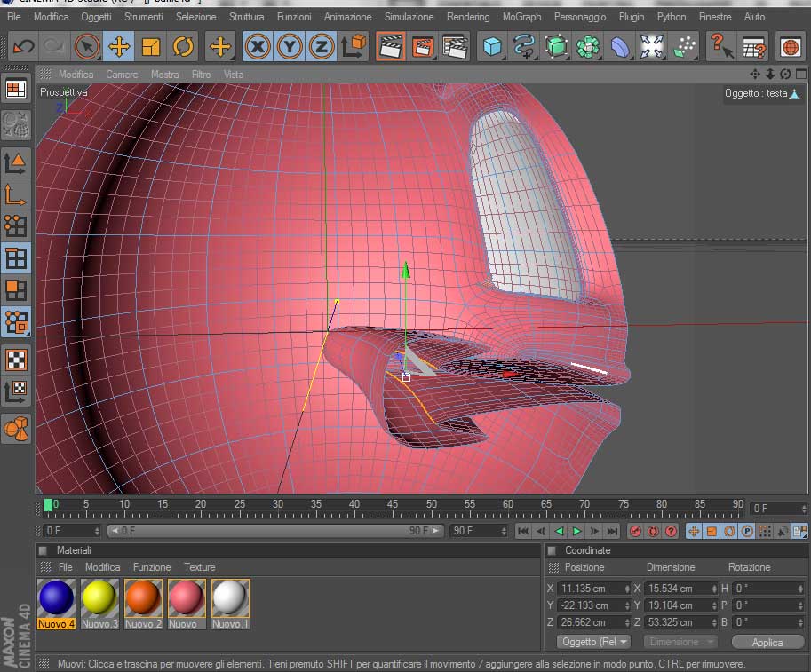Toggle Y axis lock
811x672 pixels.
pos(290,46)
